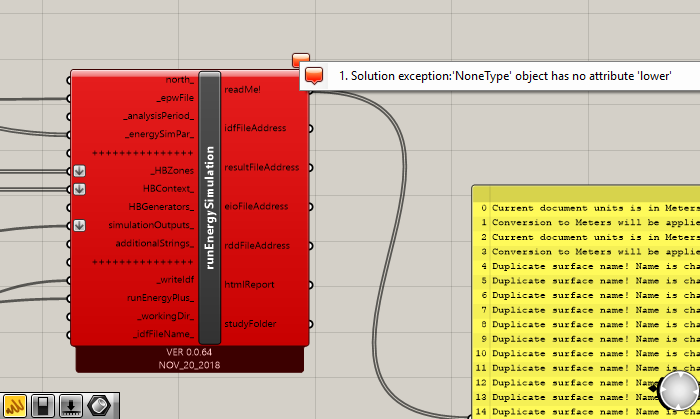Click the yellow sketch-style toolbar icon
The width and height of the screenshot is (700, 419).
[15, 406]
